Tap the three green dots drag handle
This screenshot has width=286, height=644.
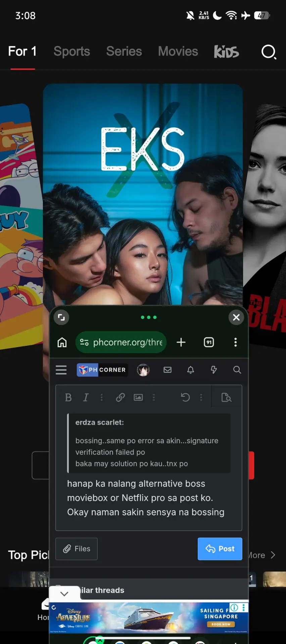coord(149,317)
